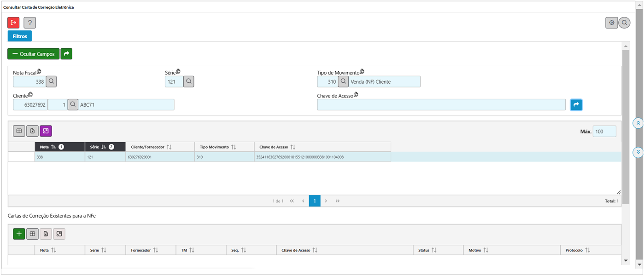Click the purple expand grid icon
This screenshot has height=276, width=644.
click(x=46, y=131)
